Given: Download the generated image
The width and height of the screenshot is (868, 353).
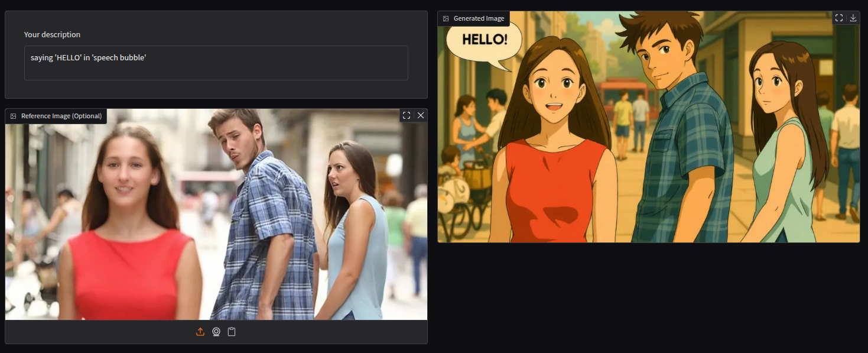Looking at the screenshot, I should pos(853,18).
